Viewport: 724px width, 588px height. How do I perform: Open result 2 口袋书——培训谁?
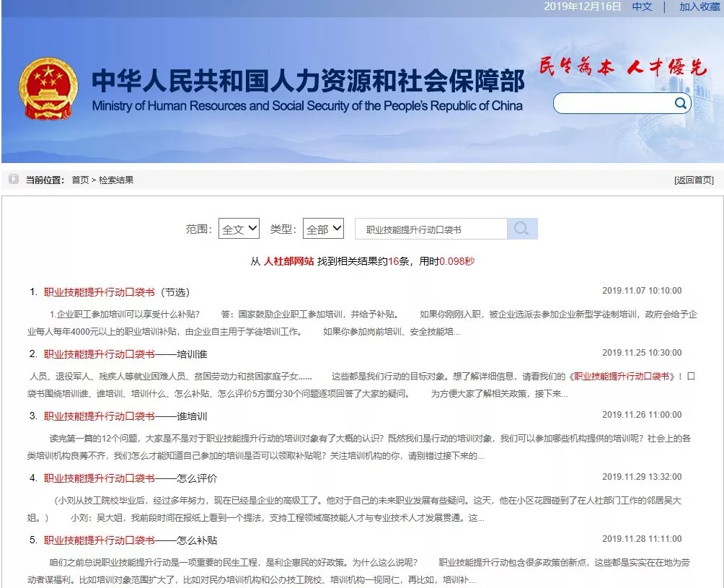[x=125, y=354]
